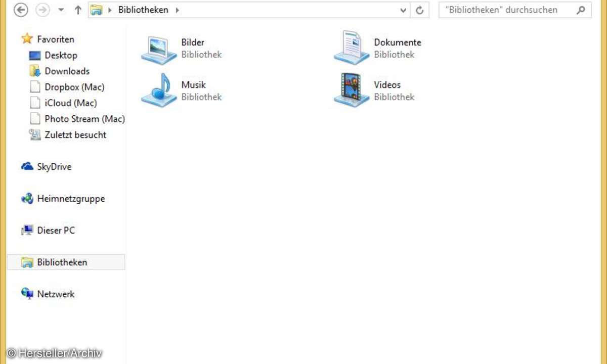This screenshot has width=607, height=364.
Task: Select the Videos library name
Action: [x=387, y=85]
